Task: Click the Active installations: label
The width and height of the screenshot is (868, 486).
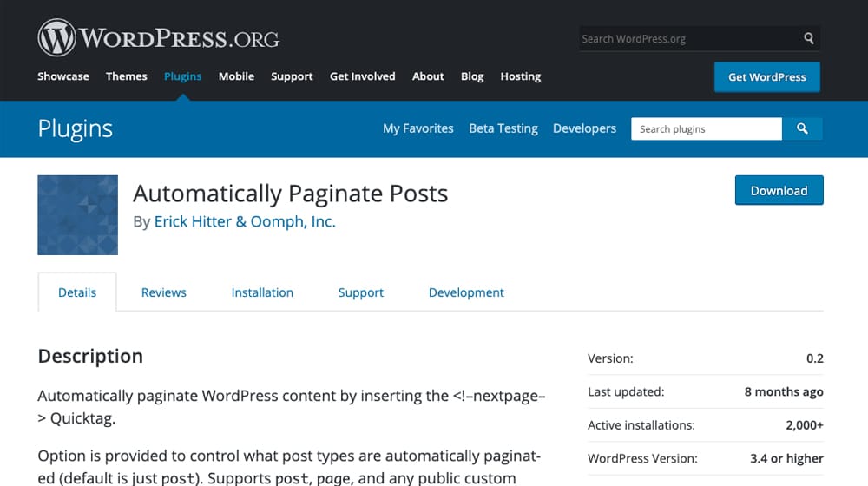Action: point(641,425)
